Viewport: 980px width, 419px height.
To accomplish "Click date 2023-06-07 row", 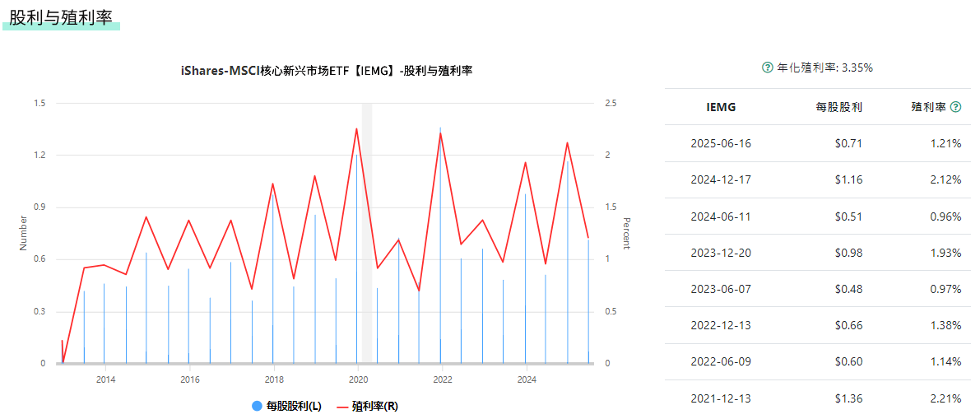I will 721,289.
